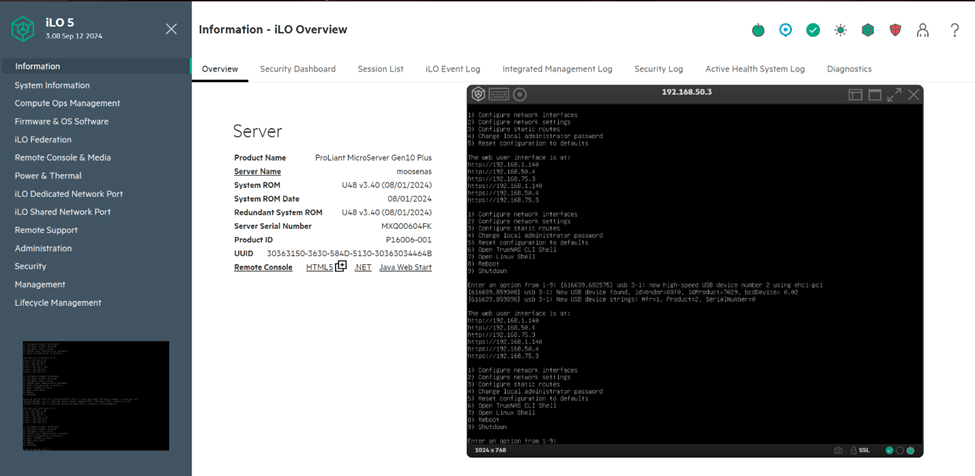The width and height of the screenshot is (975, 476).
Task: Expand the remote console to full screen
Action: coord(894,94)
